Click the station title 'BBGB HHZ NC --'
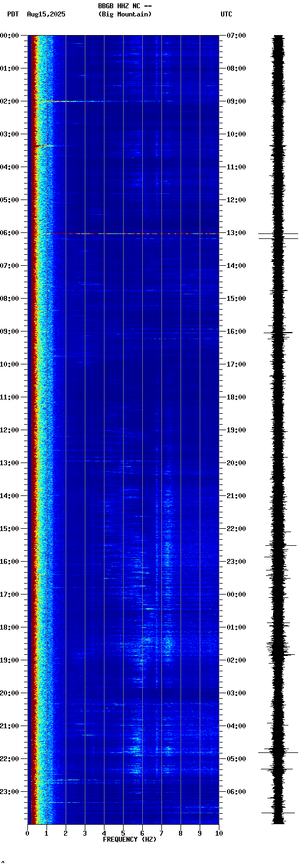This screenshot has width=302, height=868. point(125,6)
